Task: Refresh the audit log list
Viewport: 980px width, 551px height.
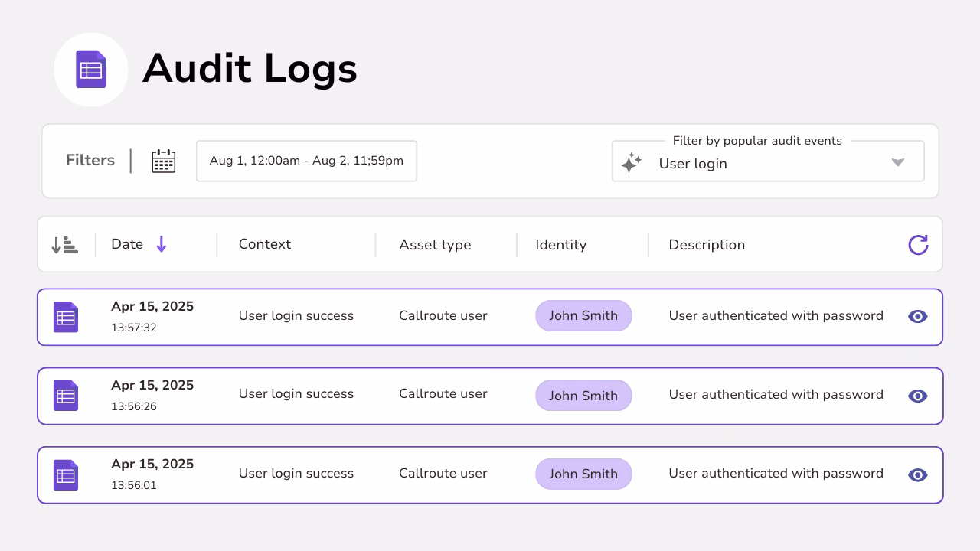Action: (918, 245)
